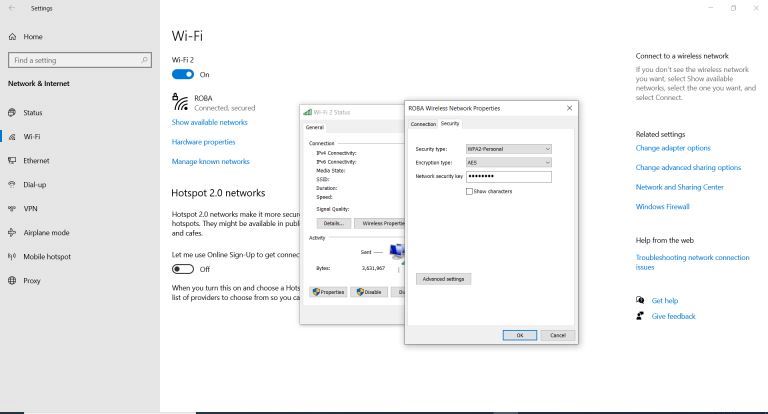The width and height of the screenshot is (768, 414).
Task: Click the Find a setting search box
Action: (x=80, y=60)
